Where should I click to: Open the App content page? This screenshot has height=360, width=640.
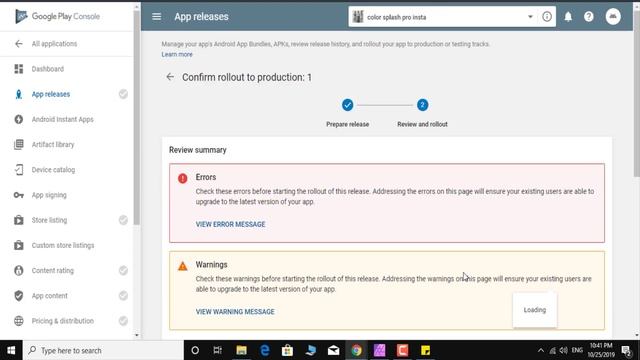click(50, 296)
